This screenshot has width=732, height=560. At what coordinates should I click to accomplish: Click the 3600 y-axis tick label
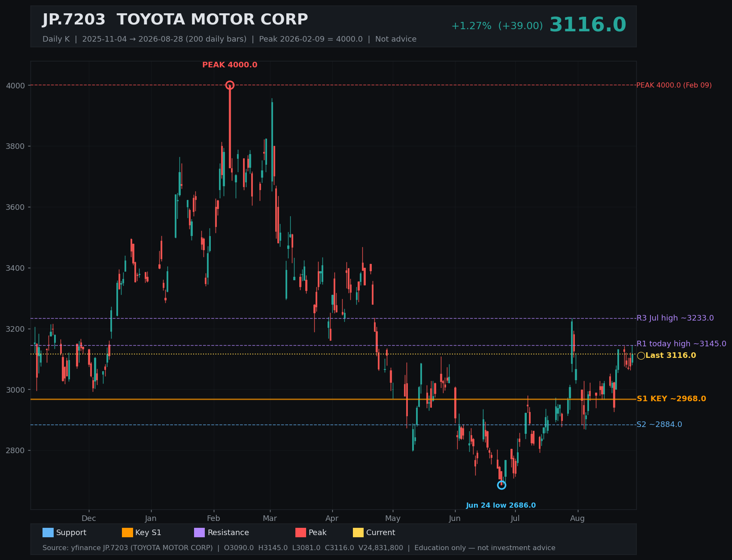[x=15, y=207]
